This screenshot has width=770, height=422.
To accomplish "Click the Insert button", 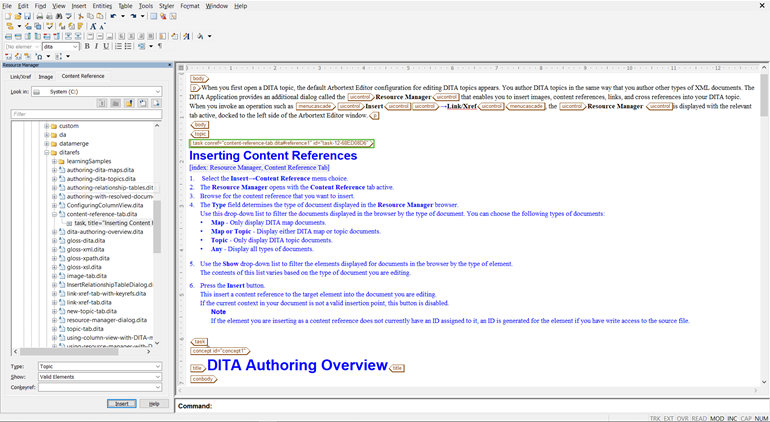I will click(122, 404).
